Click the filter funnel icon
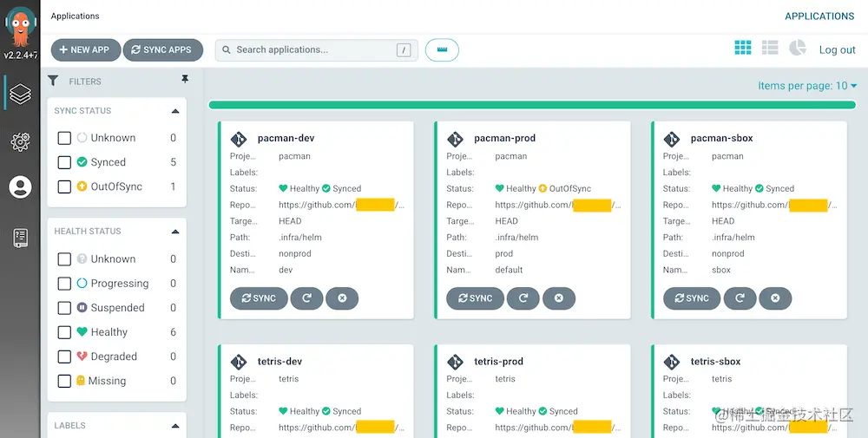 pyautogui.click(x=53, y=81)
